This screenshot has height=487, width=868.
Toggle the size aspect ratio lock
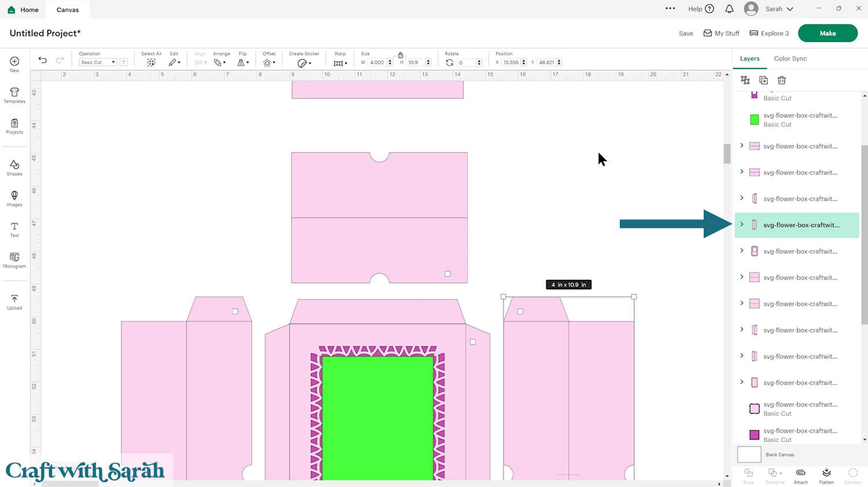coord(400,55)
